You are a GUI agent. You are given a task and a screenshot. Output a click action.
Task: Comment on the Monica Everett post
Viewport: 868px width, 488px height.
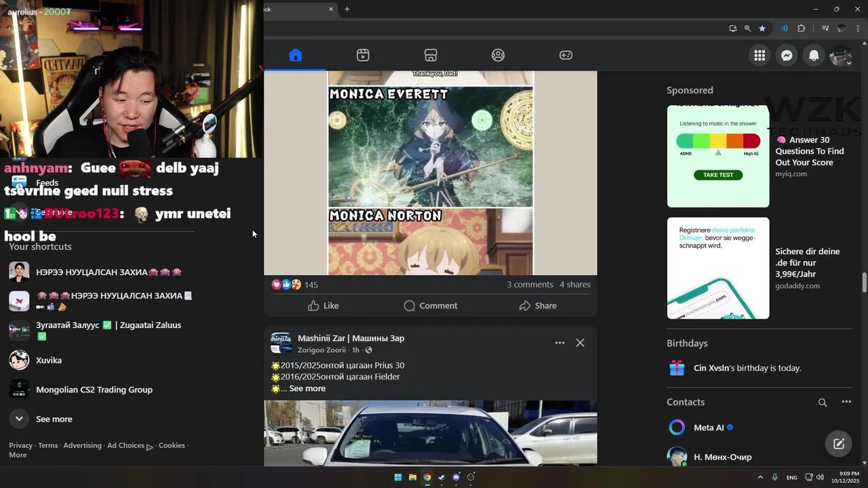tap(431, 306)
